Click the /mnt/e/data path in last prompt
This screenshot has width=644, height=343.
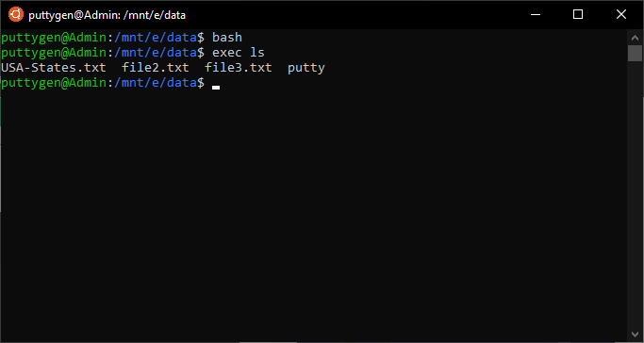tap(156, 83)
